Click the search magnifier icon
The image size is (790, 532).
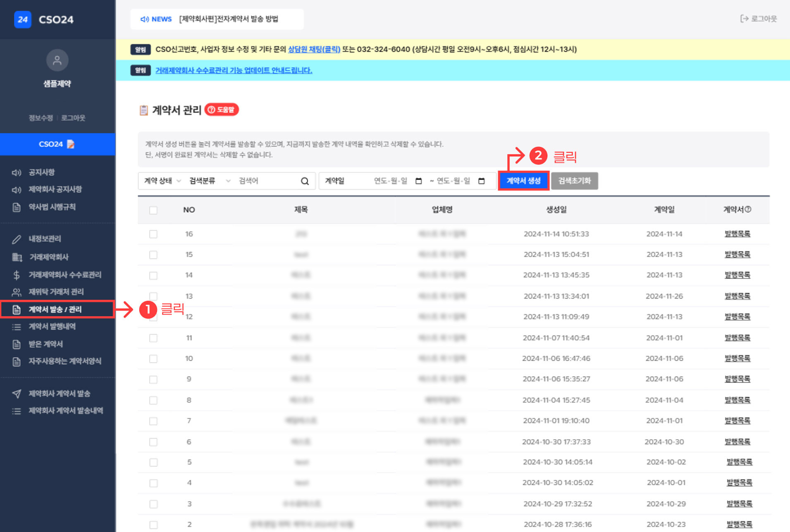tap(305, 181)
